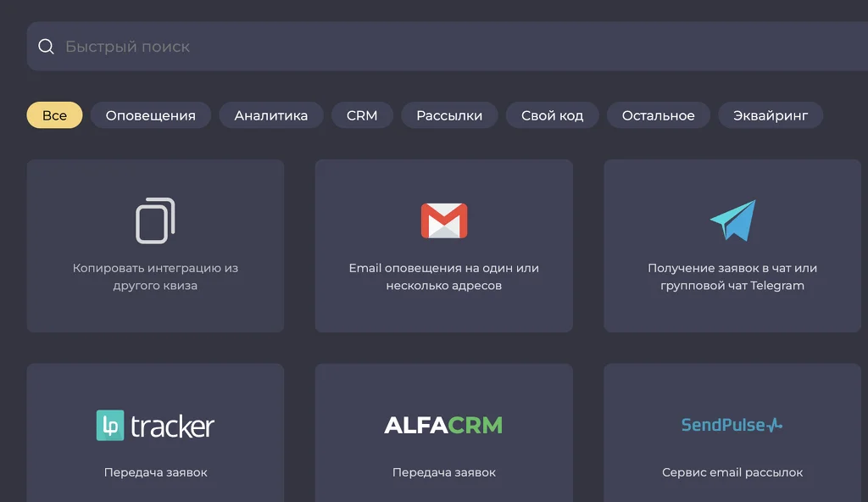Click Передача заявок under ALFACRM

tap(444, 472)
